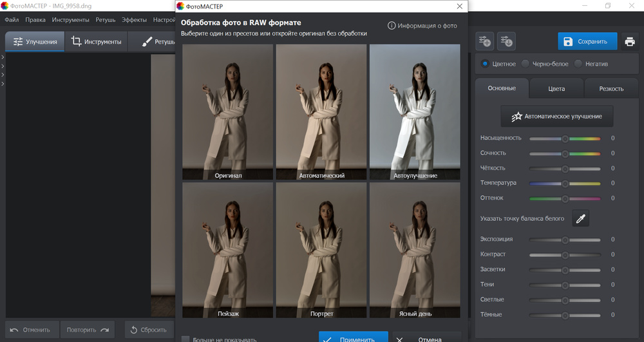Expand the topmost chevron on left edge
This screenshot has width=644, height=342.
[3, 58]
